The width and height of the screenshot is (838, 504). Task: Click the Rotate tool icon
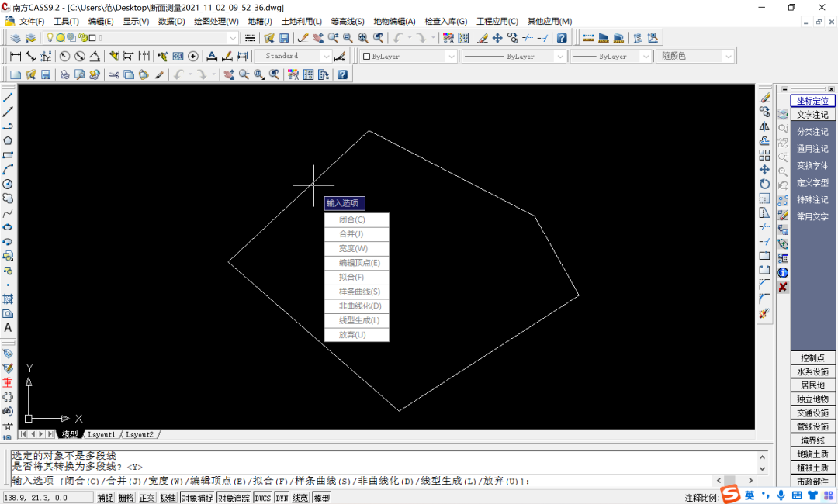[x=765, y=185]
